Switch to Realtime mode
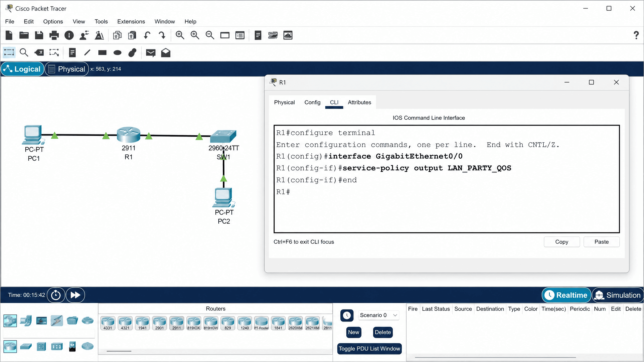This screenshot has width=644, height=362. pos(566,295)
